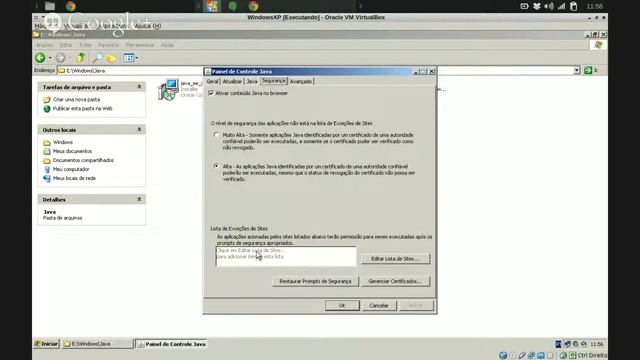Click VirtualBox USB status icon
This screenshot has width=640, height=360.
pyautogui.click(x=522, y=356)
